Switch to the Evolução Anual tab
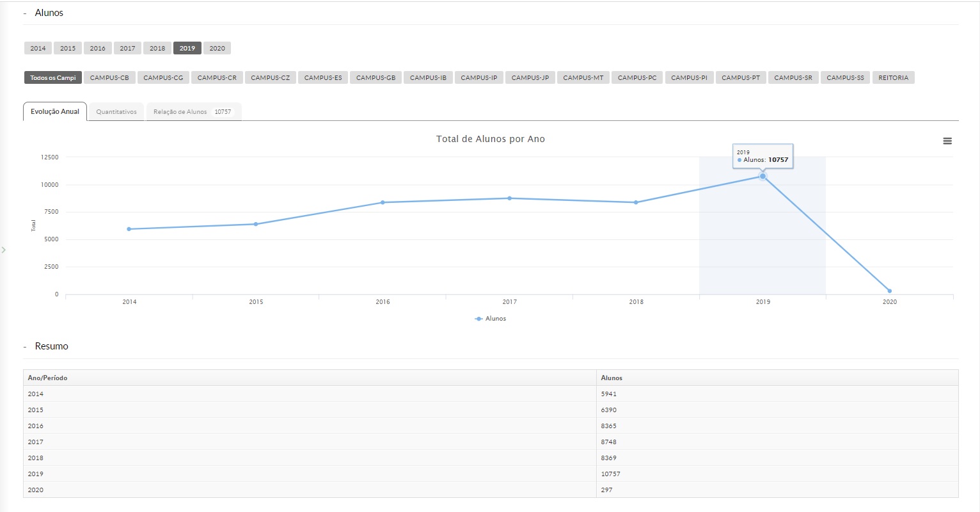Viewport: 980px width, 512px height. click(x=55, y=112)
